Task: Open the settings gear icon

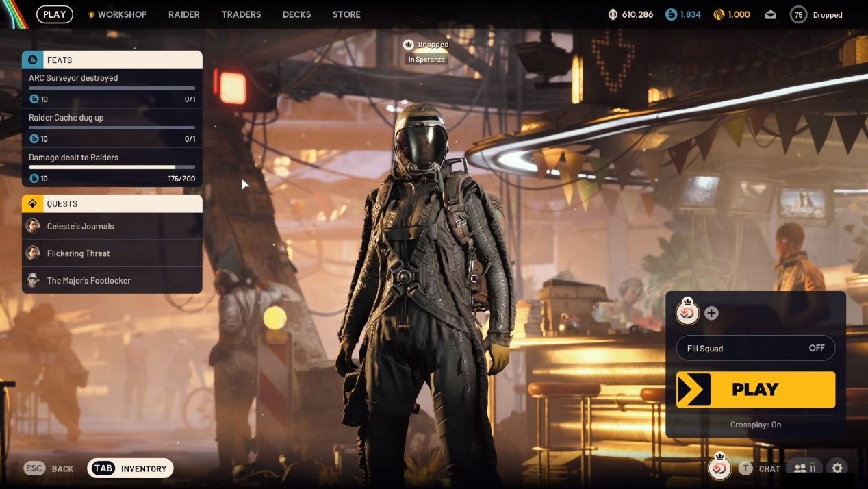Action: point(837,468)
